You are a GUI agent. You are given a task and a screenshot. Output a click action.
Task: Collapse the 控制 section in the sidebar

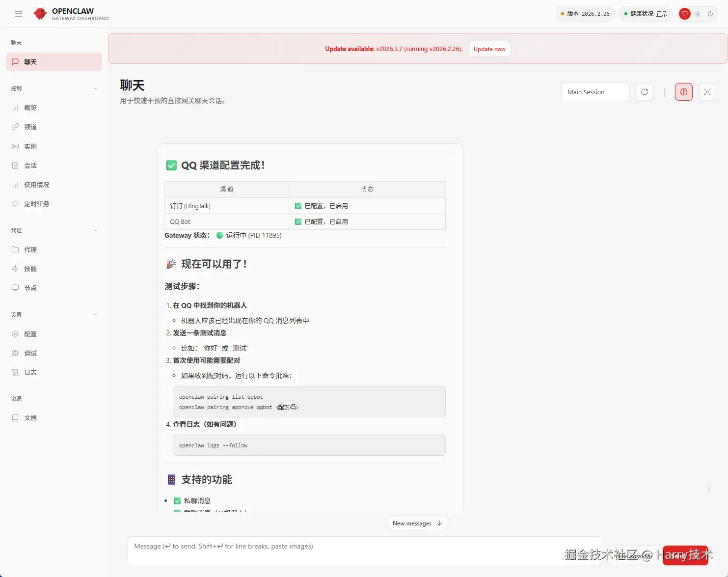click(x=95, y=88)
